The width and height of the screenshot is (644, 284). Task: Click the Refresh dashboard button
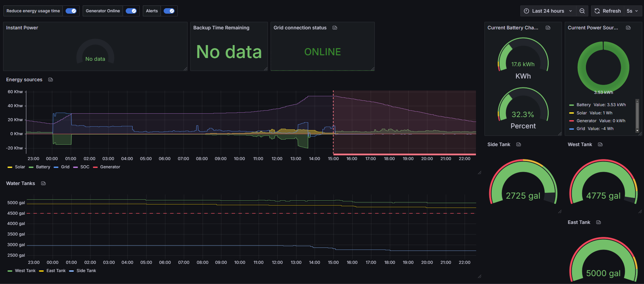pyautogui.click(x=608, y=11)
